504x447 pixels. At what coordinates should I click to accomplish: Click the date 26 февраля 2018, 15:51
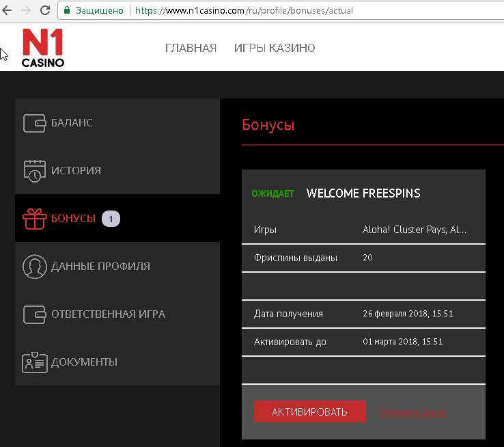(408, 314)
